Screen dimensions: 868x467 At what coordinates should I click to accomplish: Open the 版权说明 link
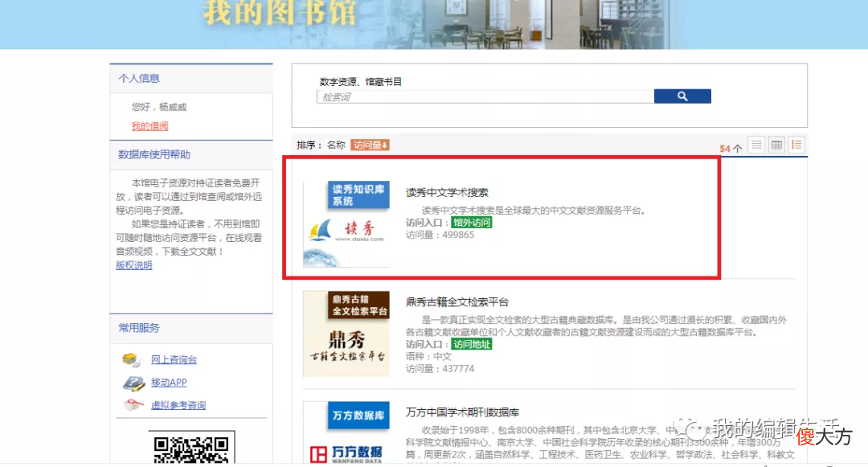tap(134, 265)
